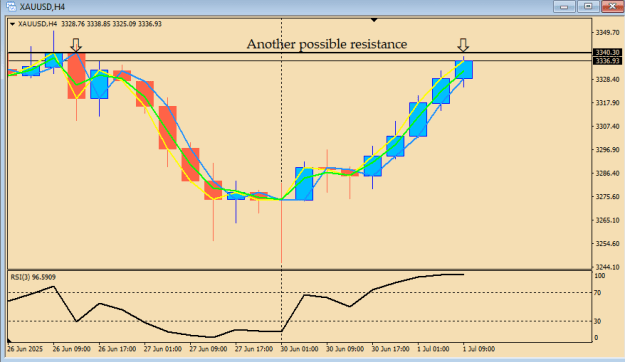Click the 3307.40 price scale value
625x362 pixels.
[x=607, y=126]
